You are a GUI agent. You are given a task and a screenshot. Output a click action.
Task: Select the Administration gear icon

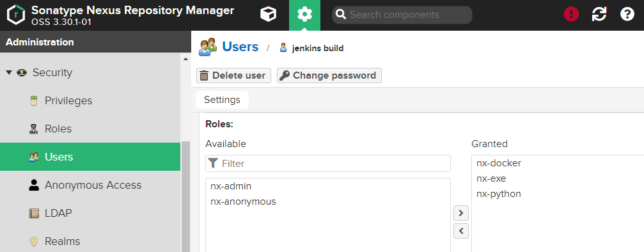[304, 15]
